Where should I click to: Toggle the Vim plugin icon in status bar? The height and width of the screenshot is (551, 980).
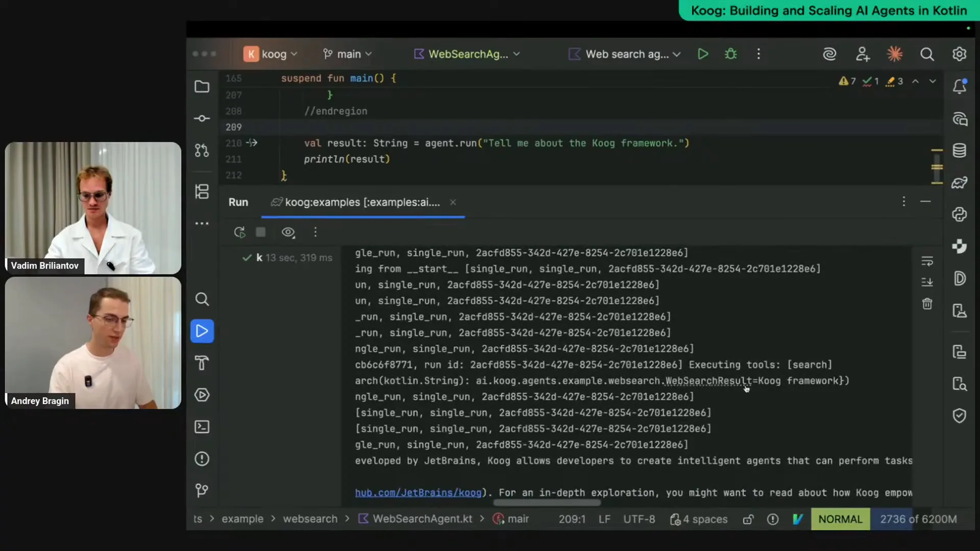click(798, 519)
